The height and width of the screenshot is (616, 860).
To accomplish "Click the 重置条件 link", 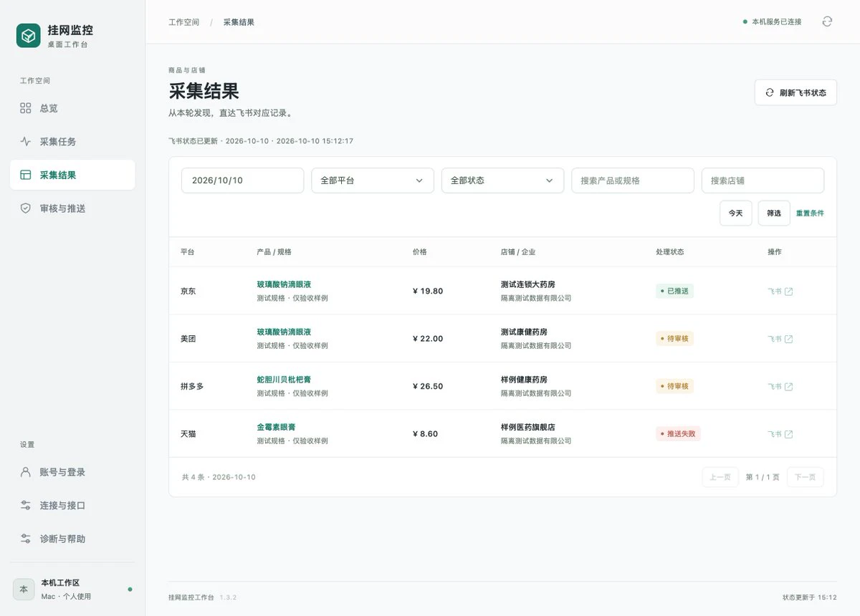I will (x=810, y=213).
